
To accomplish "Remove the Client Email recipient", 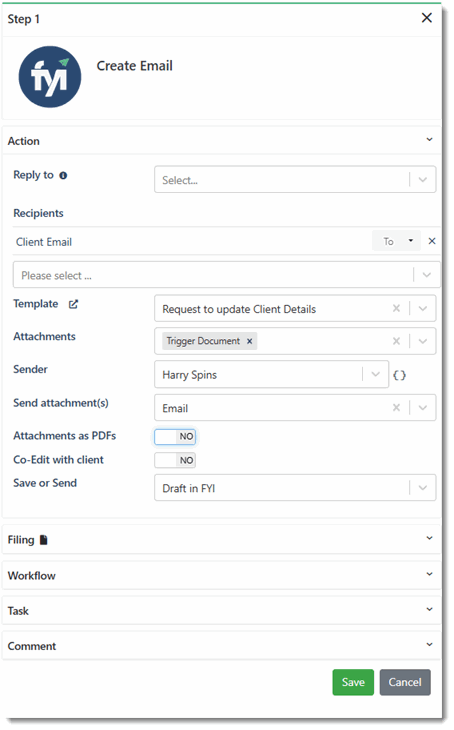I will click(x=432, y=241).
